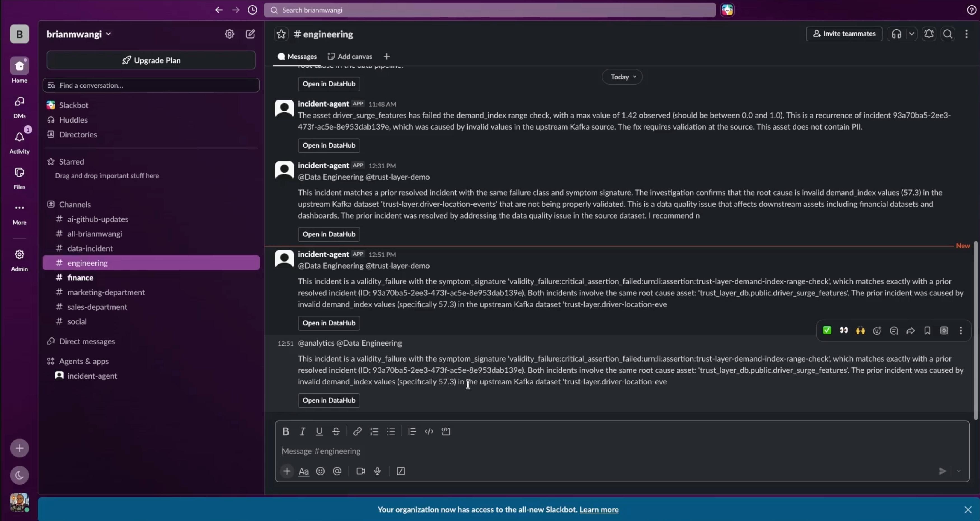Toggle the dark mode moon icon
980x521 pixels.
pos(19,475)
